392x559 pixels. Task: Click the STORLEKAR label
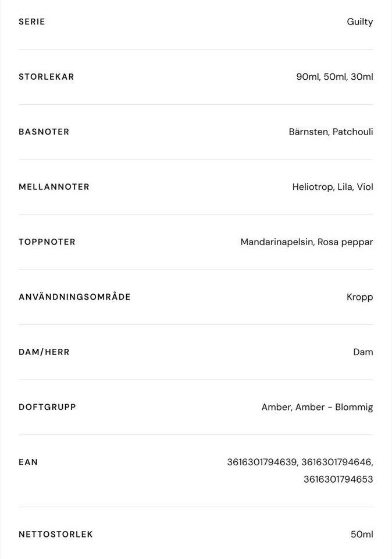(x=47, y=77)
